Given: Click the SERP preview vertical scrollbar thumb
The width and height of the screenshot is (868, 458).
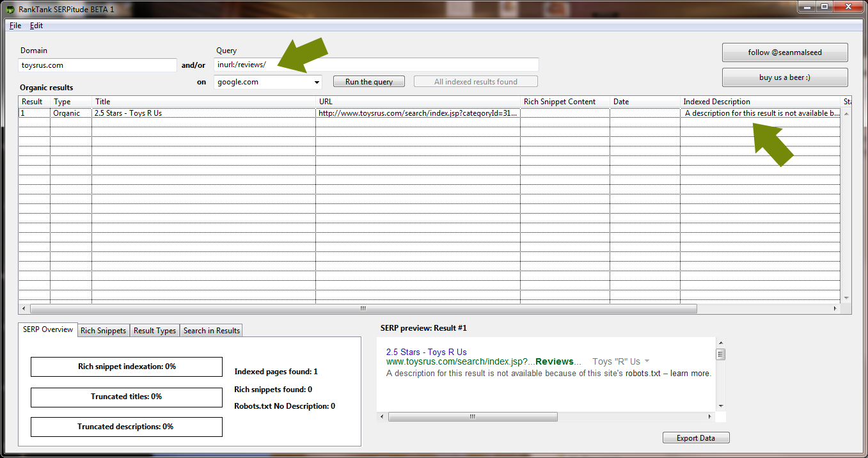Looking at the screenshot, I should 720,354.
